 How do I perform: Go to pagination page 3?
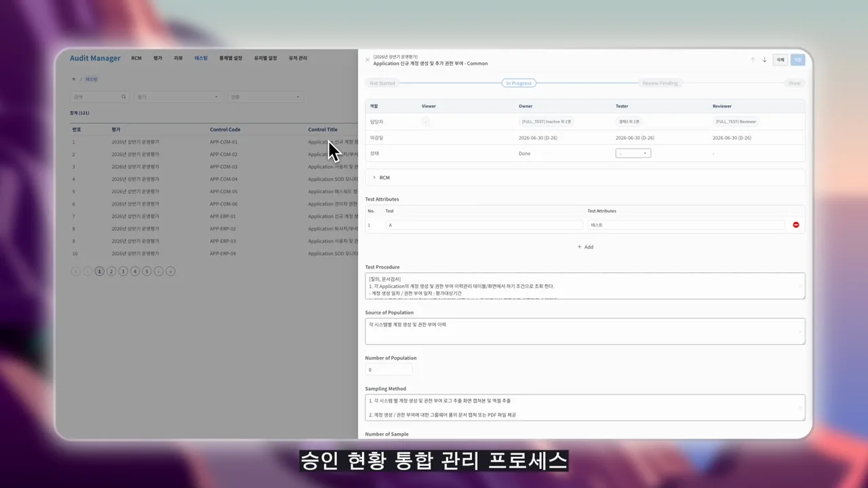click(x=123, y=271)
